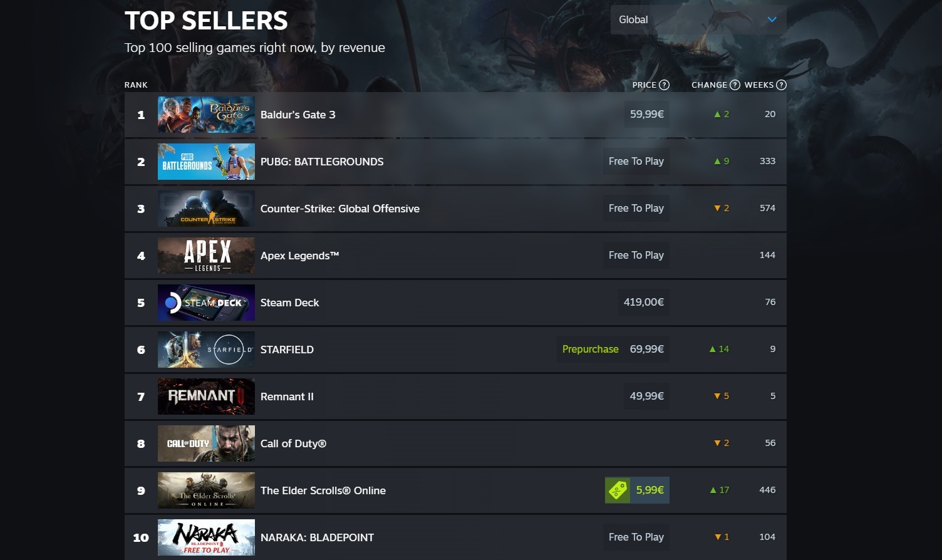Click NARAKA: BLADEPOINT Free To Play button

pyautogui.click(x=636, y=537)
